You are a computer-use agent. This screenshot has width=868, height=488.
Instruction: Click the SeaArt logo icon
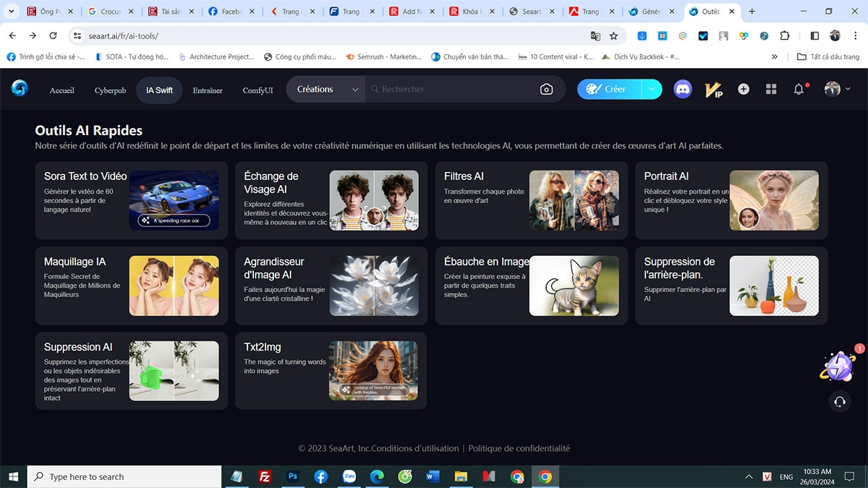(x=20, y=88)
